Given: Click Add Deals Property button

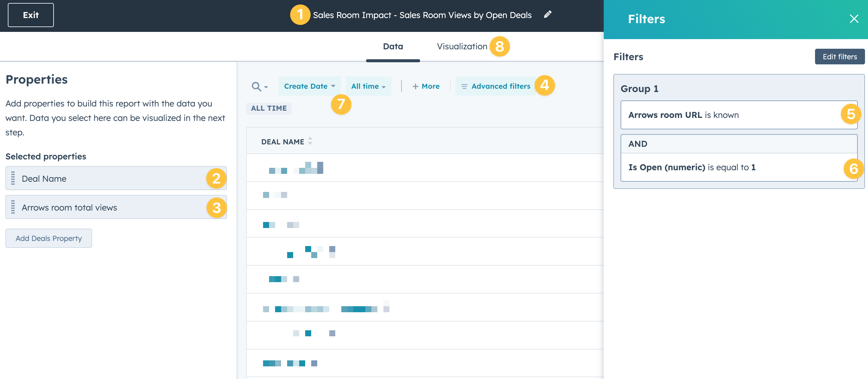Looking at the screenshot, I should click(48, 238).
